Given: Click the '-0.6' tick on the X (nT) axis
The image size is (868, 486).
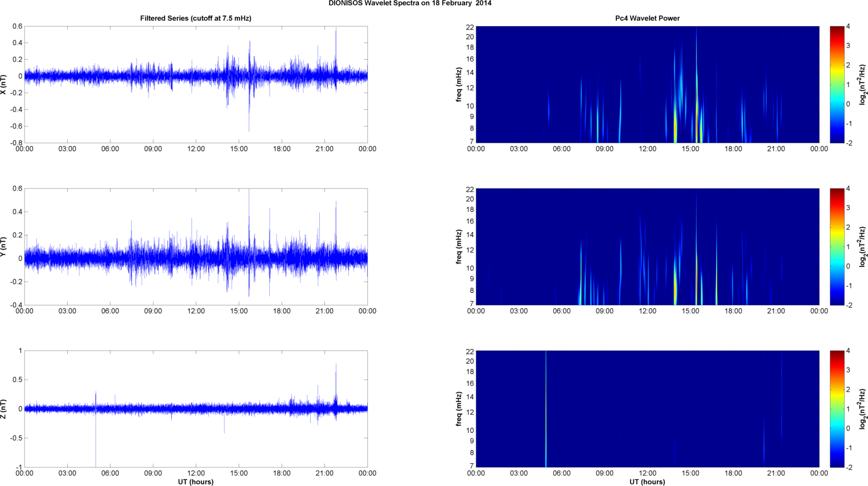Looking at the screenshot, I should [17, 126].
